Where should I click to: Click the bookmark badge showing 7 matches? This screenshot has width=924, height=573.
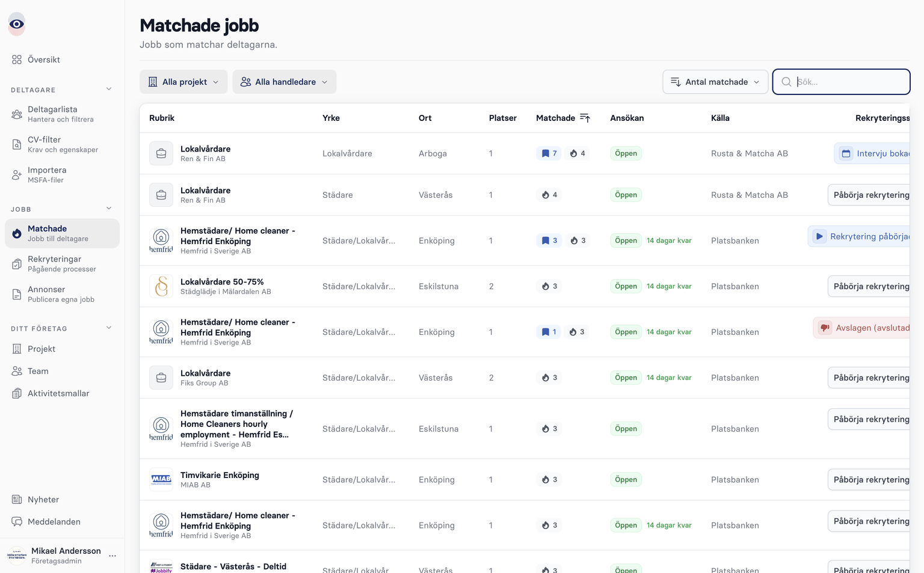(549, 153)
